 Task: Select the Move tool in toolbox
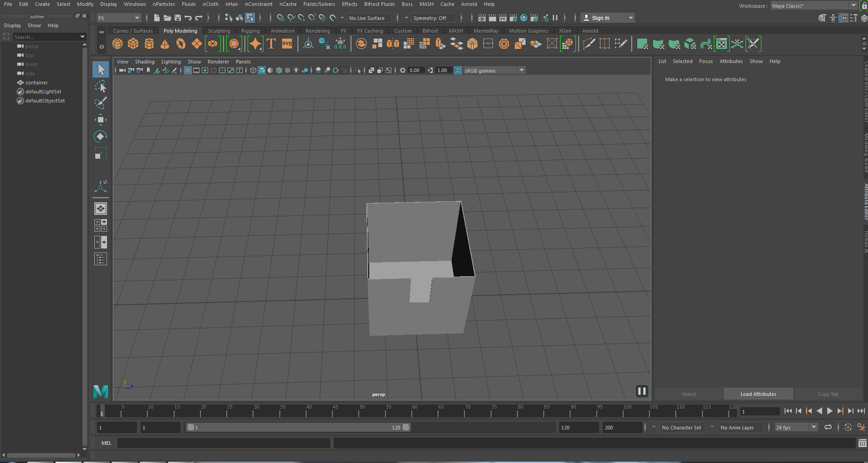click(x=100, y=120)
